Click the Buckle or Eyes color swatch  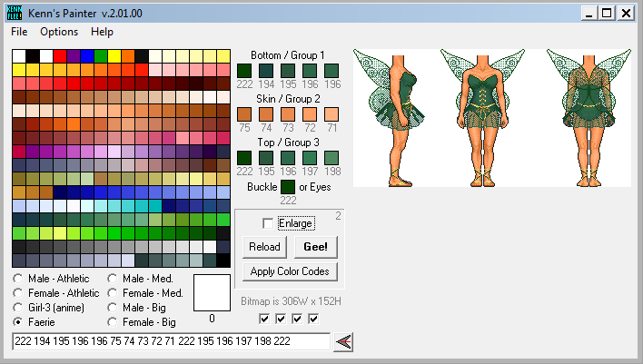(x=288, y=187)
